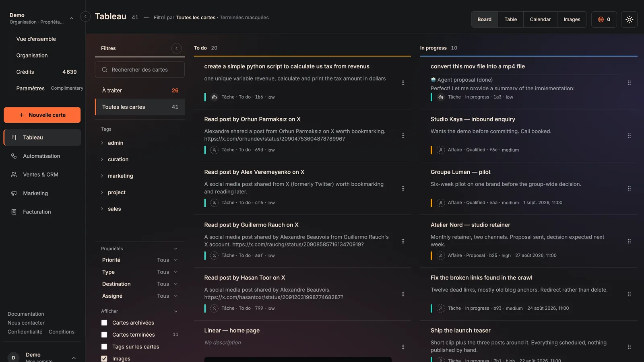Open the Crédits 4 639 entry
The height and width of the screenshot is (362, 644).
46,72
